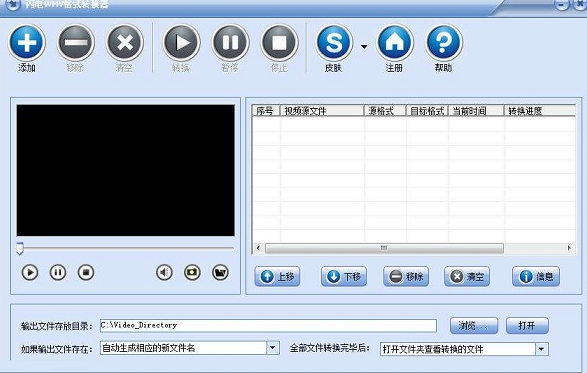Open the 全部文件转换完毕后 dropdown

point(542,349)
